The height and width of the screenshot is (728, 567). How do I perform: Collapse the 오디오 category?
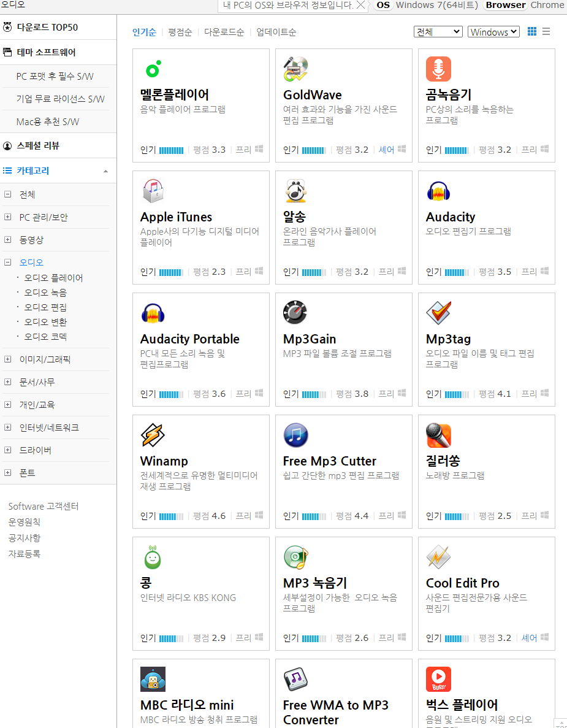coord(7,262)
